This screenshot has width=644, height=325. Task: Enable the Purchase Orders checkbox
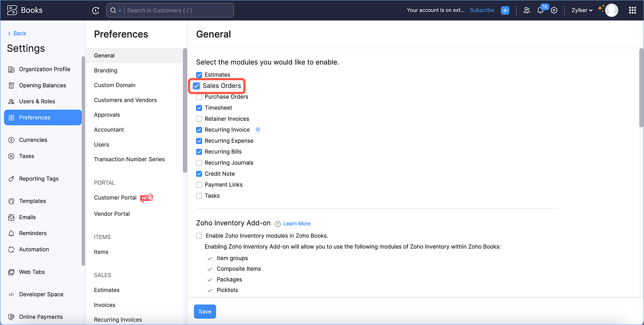199,97
